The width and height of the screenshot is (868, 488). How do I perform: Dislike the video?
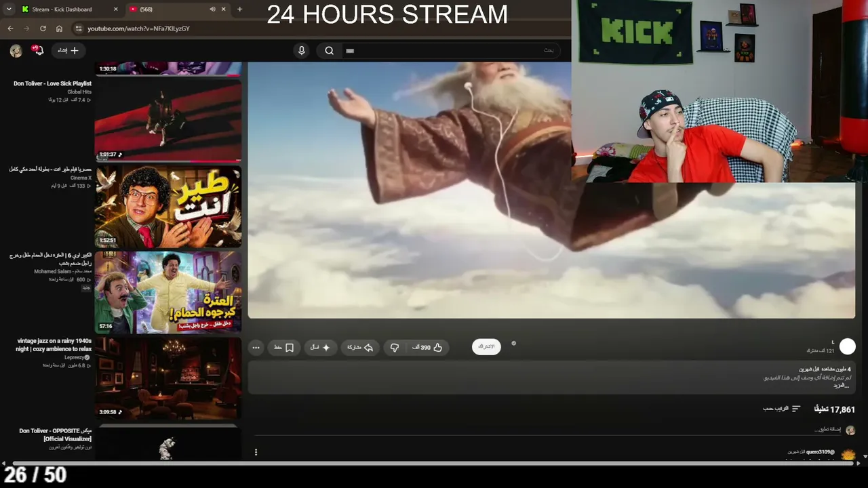(395, 348)
